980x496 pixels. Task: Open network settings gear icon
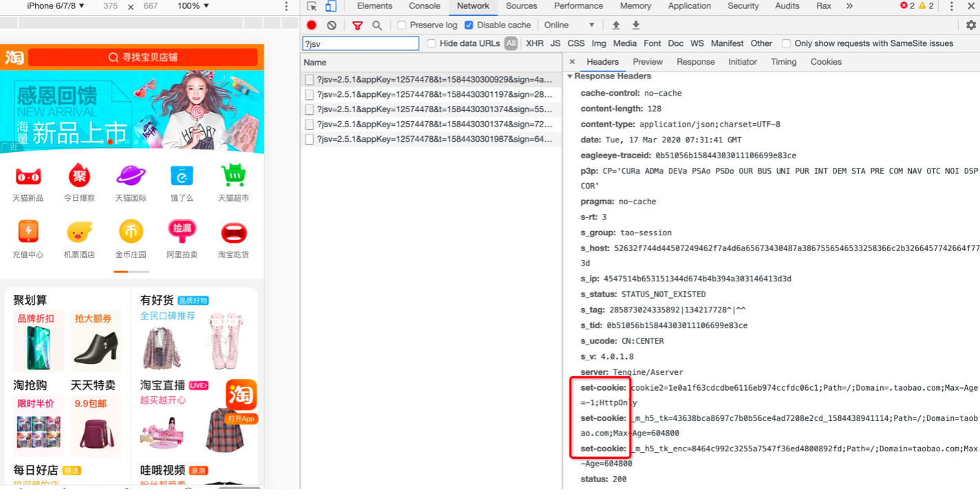(x=971, y=25)
